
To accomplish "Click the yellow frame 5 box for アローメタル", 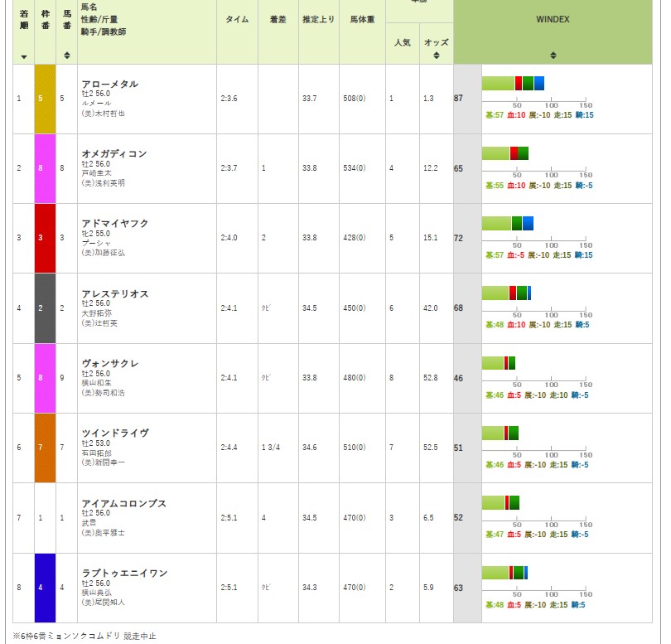I will (x=44, y=99).
